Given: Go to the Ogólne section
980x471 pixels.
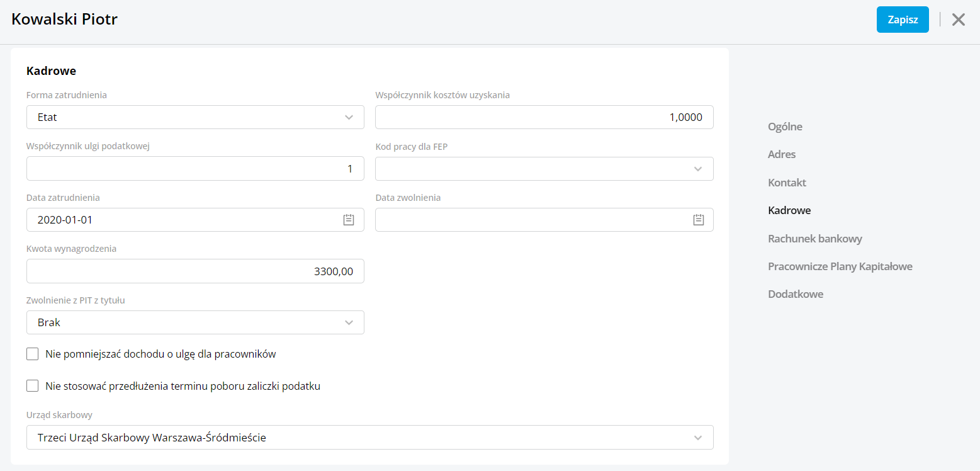Looking at the screenshot, I should coord(785,127).
